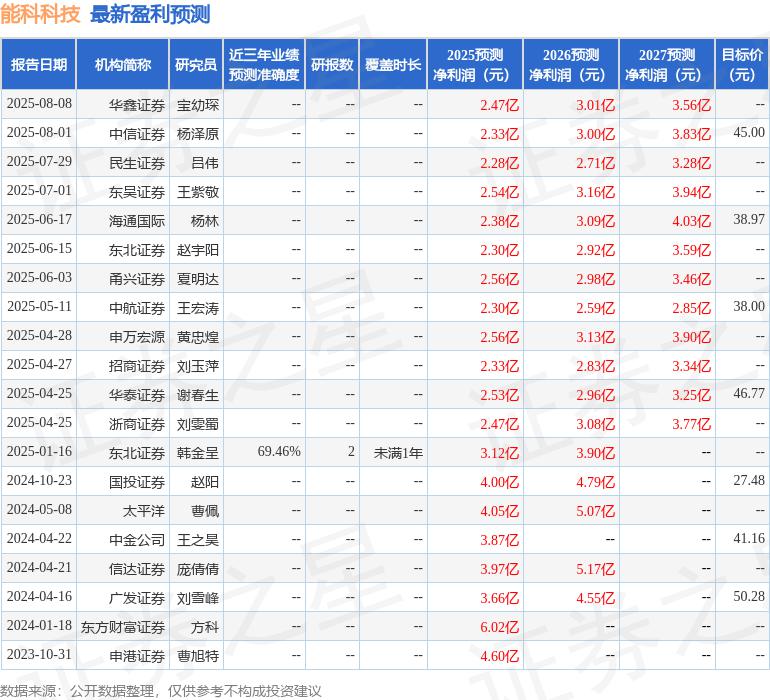Image resolution: width=770 pixels, height=700 pixels.
Task: Click the 能科科技 title text
Action: tap(40, 14)
